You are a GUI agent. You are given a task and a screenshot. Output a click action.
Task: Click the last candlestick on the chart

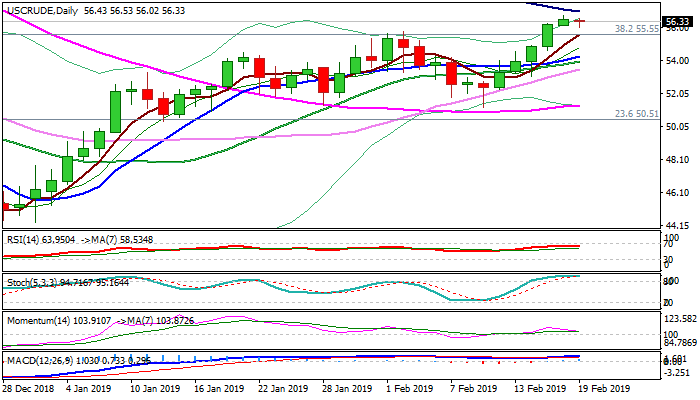[x=579, y=20]
